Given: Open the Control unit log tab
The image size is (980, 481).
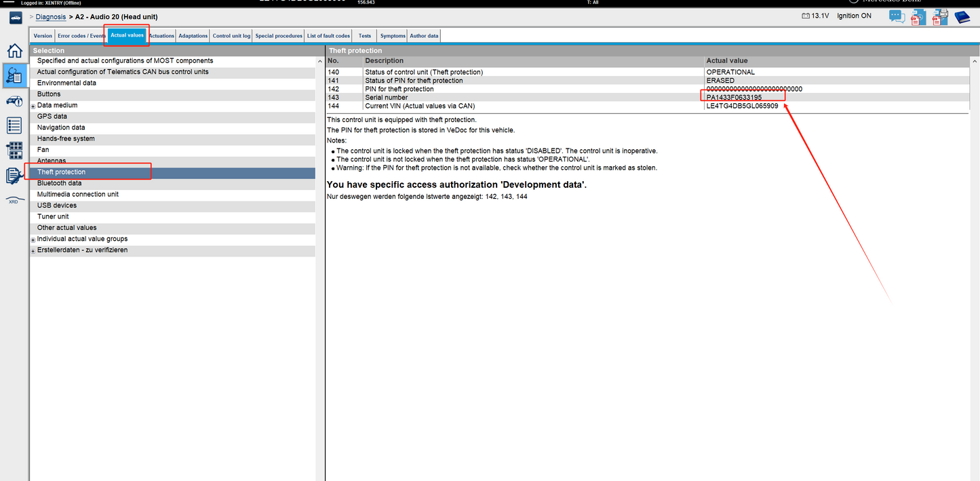Looking at the screenshot, I should coord(231,36).
